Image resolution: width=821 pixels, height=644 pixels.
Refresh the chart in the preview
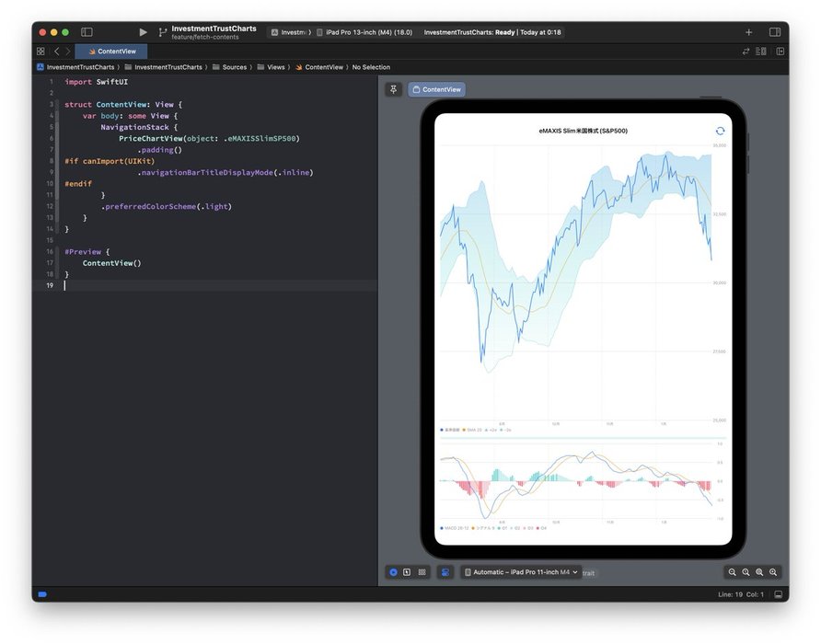coord(720,131)
